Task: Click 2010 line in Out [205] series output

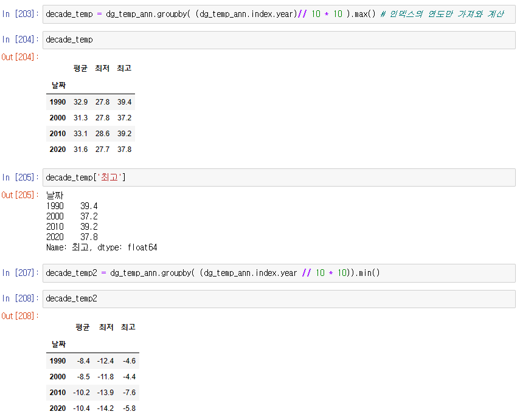Action: [x=72, y=227]
